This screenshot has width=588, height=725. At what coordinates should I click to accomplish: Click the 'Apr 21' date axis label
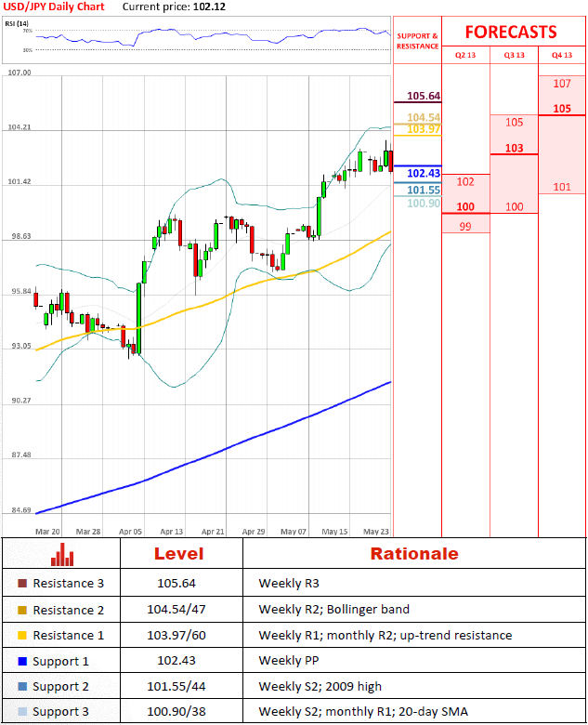pyautogui.click(x=213, y=532)
